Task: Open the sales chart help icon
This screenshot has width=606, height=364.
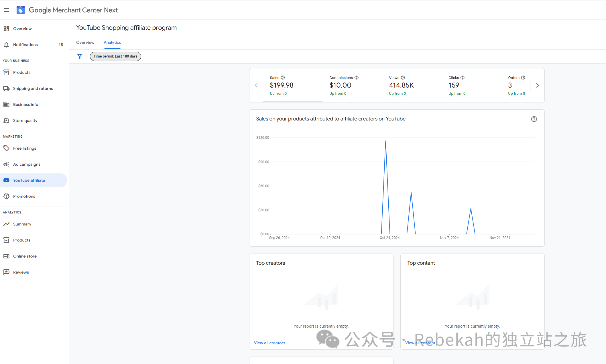Action: (534, 119)
